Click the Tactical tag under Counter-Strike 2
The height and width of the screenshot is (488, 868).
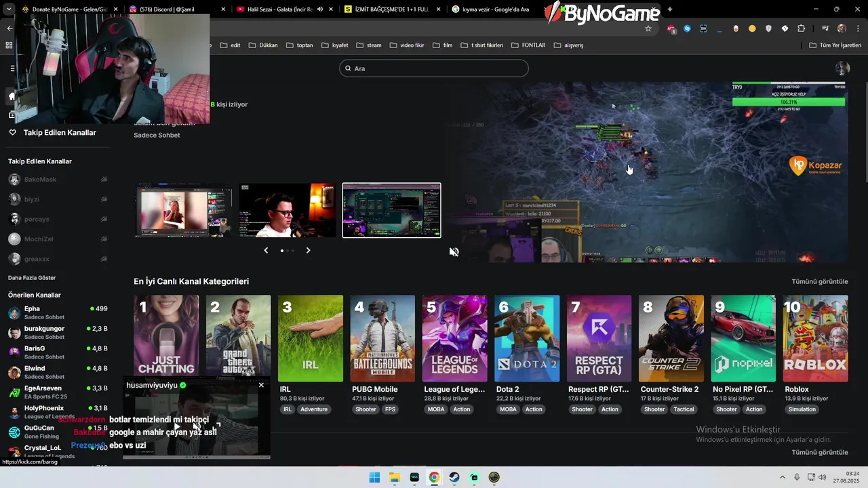click(684, 409)
